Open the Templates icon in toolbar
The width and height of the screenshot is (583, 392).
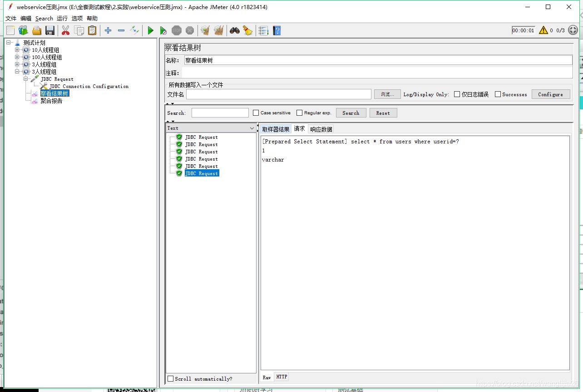(x=23, y=30)
